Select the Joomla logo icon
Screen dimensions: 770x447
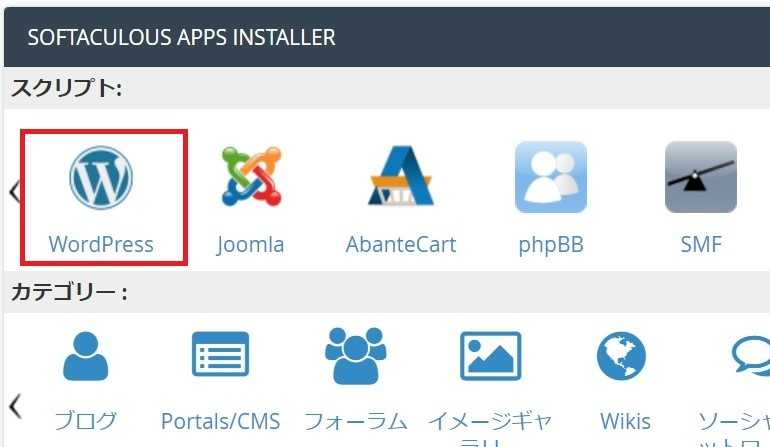click(x=251, y=176)
